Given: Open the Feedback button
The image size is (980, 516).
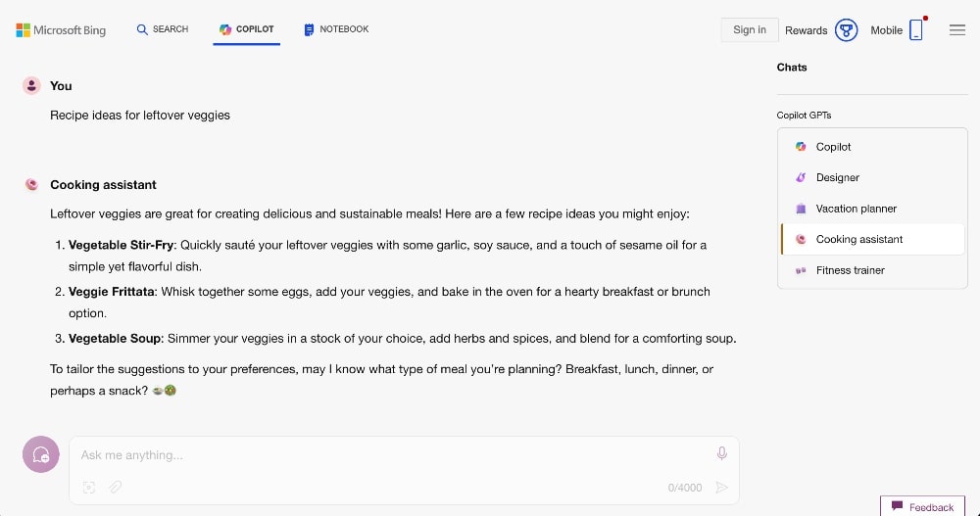Looking at the screenshot, I should click(922, 506).
